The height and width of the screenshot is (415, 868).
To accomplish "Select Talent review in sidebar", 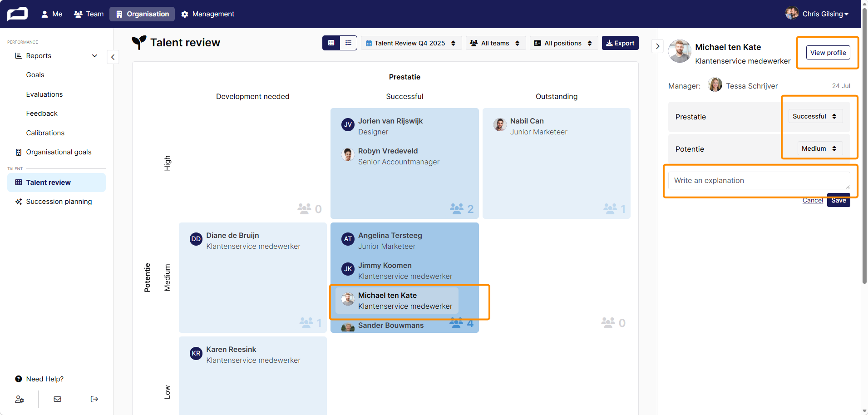I will (56, 183).
